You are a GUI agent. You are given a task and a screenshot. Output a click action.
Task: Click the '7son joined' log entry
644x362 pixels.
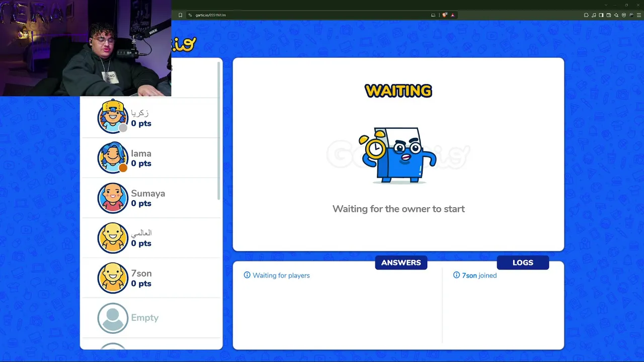(x=479, y=276)
